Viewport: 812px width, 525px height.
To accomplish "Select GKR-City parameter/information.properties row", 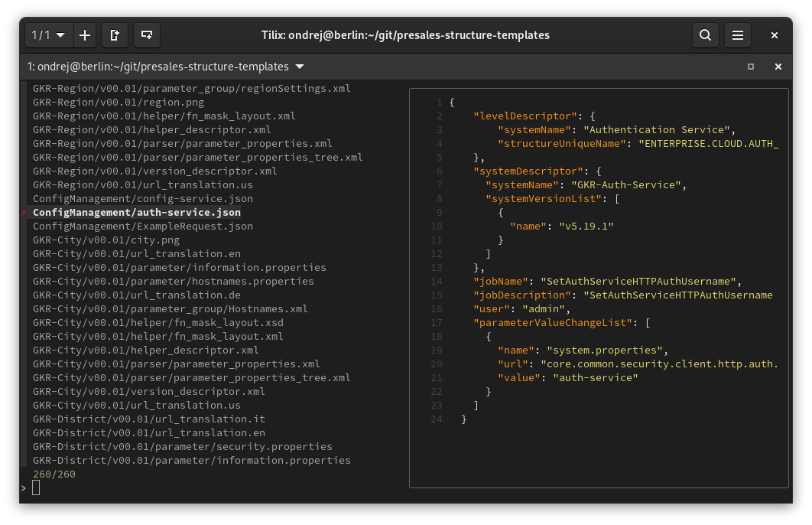I will point(180,267).
